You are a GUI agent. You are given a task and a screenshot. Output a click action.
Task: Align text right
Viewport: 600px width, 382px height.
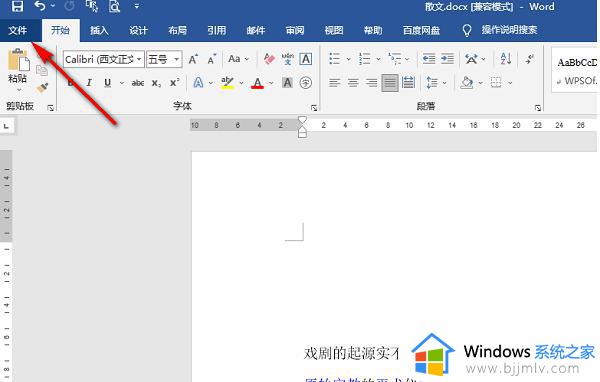click(371, 82)
